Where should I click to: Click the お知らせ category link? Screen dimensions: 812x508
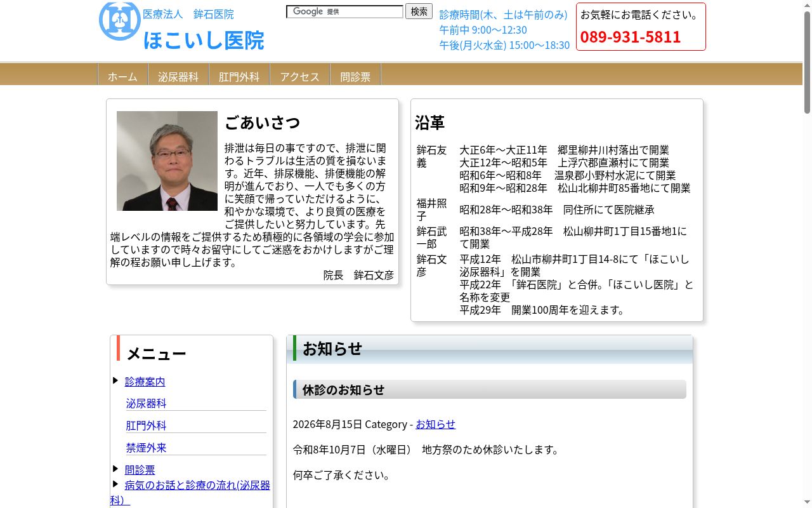click(x=435, y=424)
